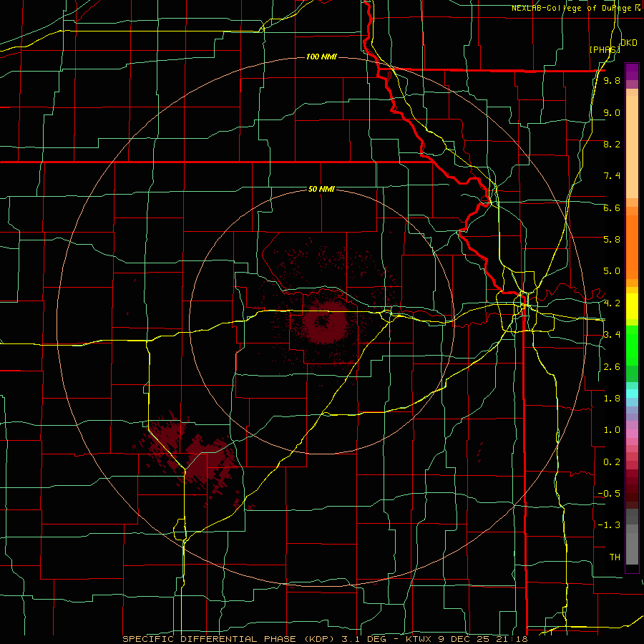Pick the bright green segment of the color bar
The width and height of the screenshot is (644, 644).
(x=632, y=346)
